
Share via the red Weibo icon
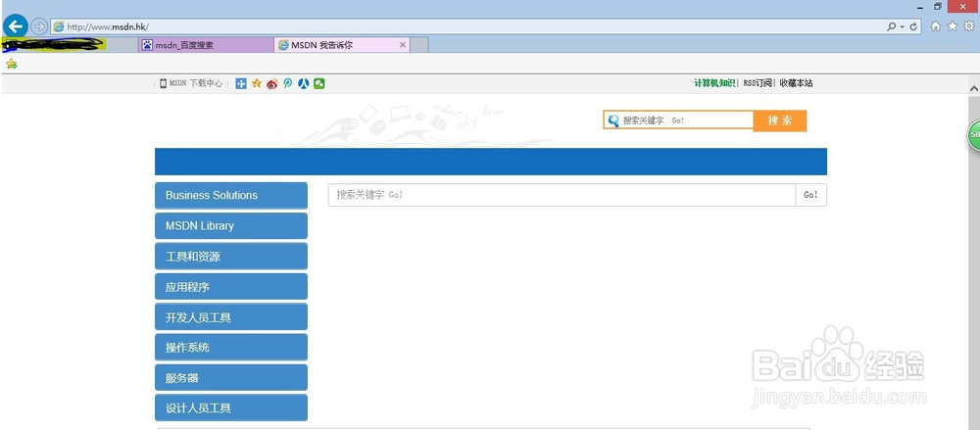tap(271, 84)
